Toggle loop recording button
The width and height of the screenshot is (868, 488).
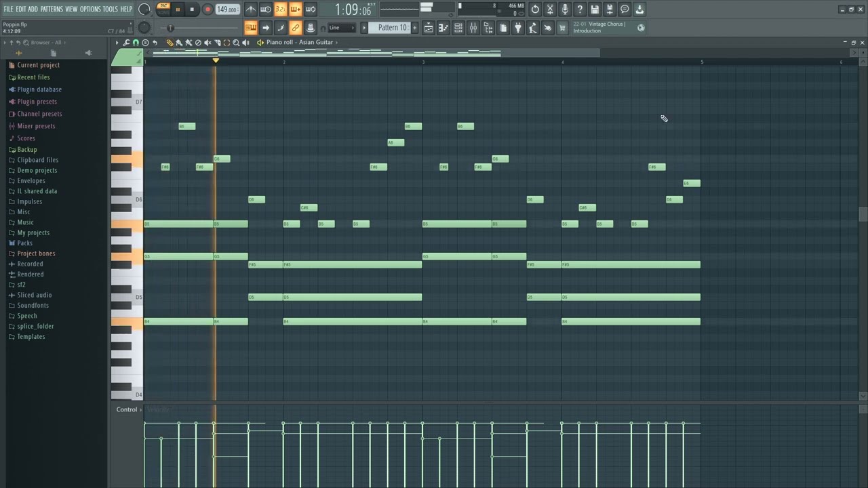(x=311, y=9)
